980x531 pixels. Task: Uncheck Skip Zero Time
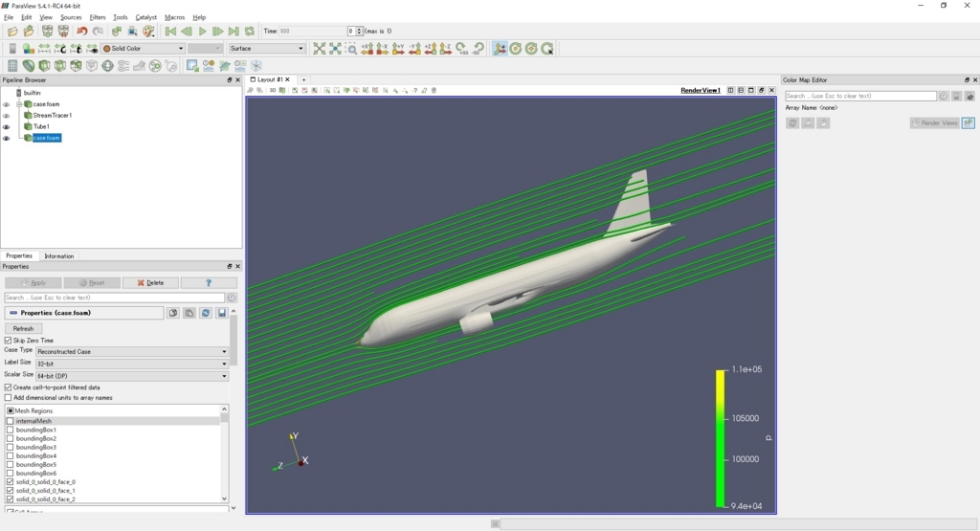8,341
